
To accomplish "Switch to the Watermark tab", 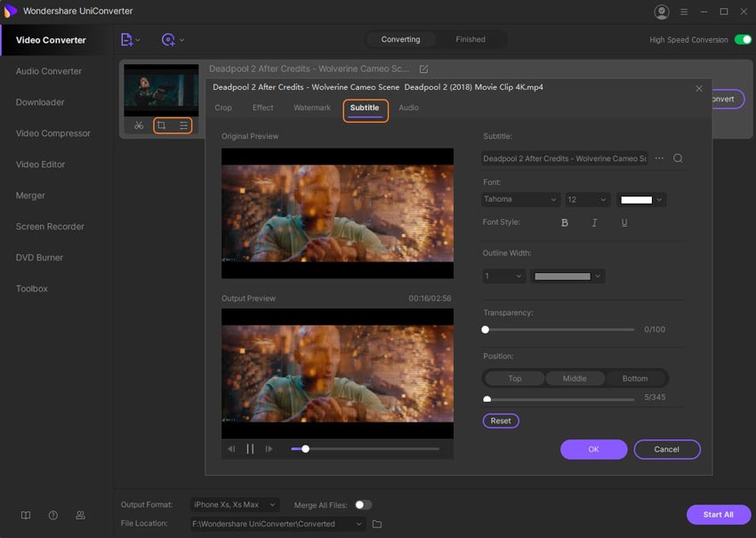I will (312, 108).
